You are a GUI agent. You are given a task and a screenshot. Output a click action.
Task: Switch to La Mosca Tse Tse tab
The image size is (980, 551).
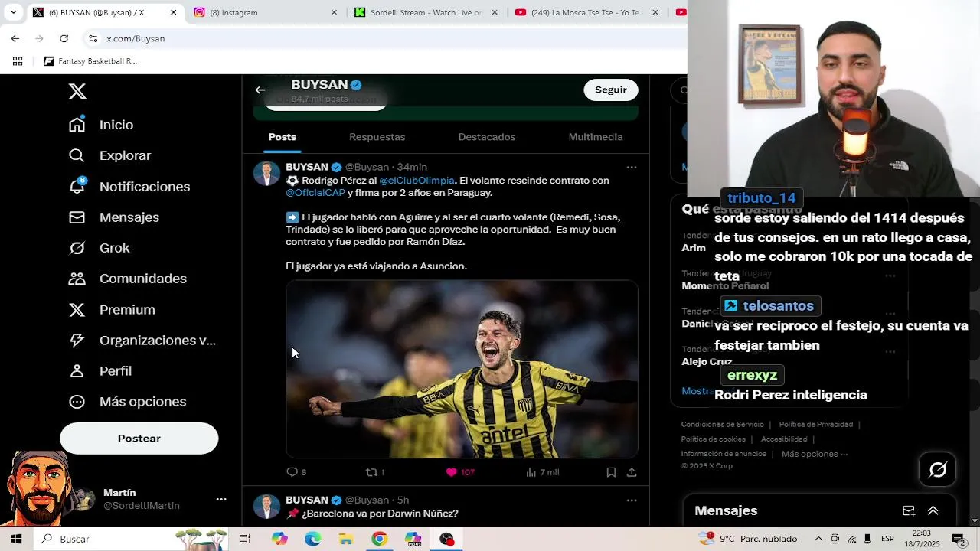tap(586, 12)
